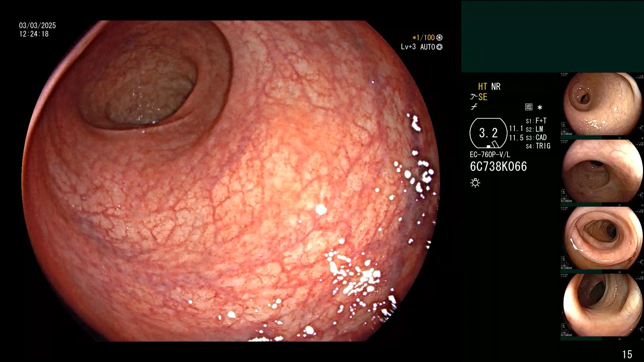This screenshot has width=644, height=362.
Task: Click the Lv+3 brightness level
Action: (x=408, y=47)
